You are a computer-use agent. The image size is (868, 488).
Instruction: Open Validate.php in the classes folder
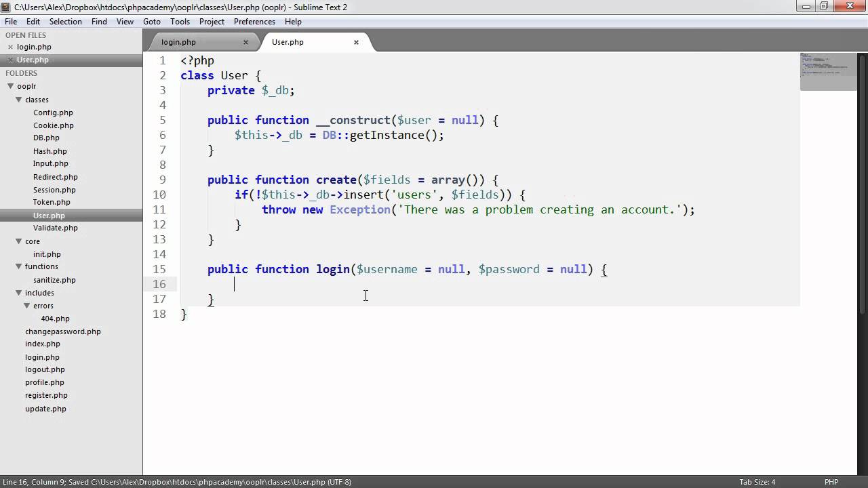(x=55, y=228)
